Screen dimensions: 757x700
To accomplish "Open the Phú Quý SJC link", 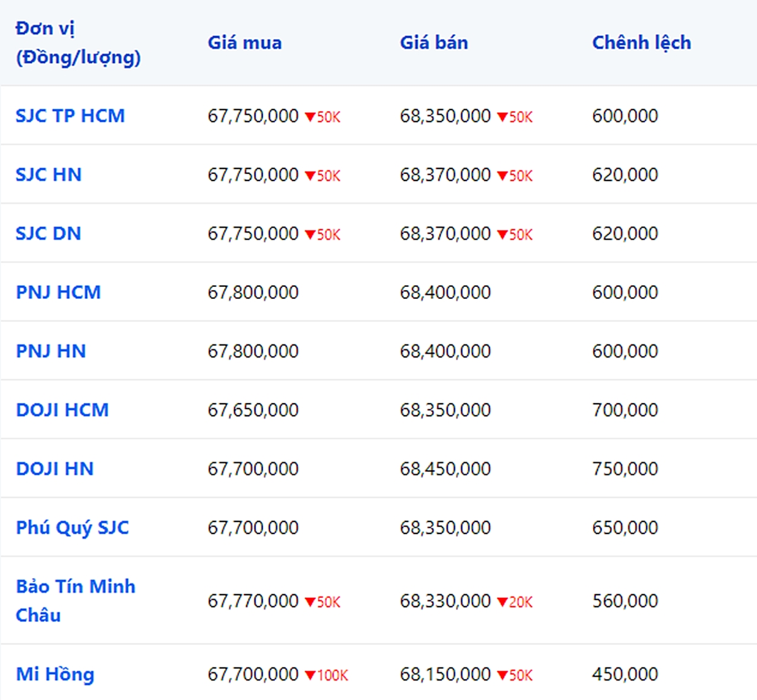I will click(x=73, y=528).
